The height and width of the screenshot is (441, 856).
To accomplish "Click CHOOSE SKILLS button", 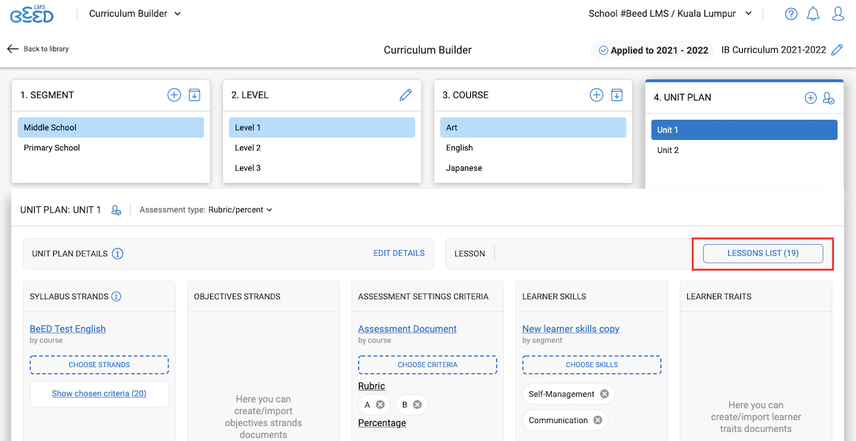I will (x=592, y=365).
